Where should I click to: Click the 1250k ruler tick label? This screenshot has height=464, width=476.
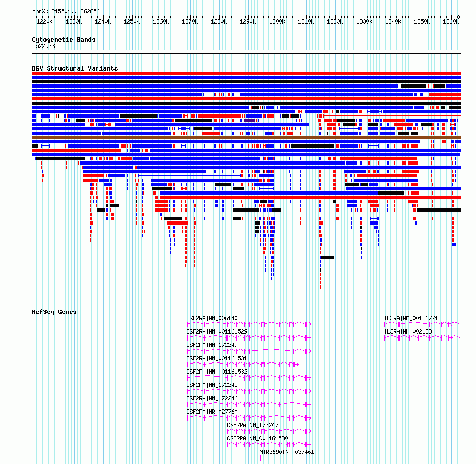coord(132,21)
